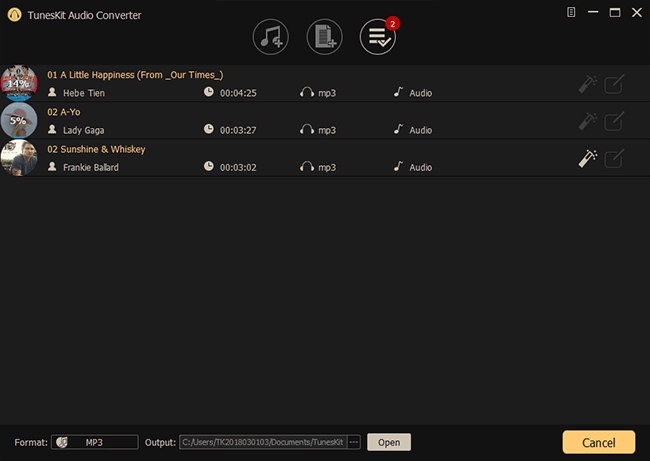Click artist person icon beside Frankie Ballard
This screenshot has height=461, width=650.
pyautogui.click(x=52, y=167)
